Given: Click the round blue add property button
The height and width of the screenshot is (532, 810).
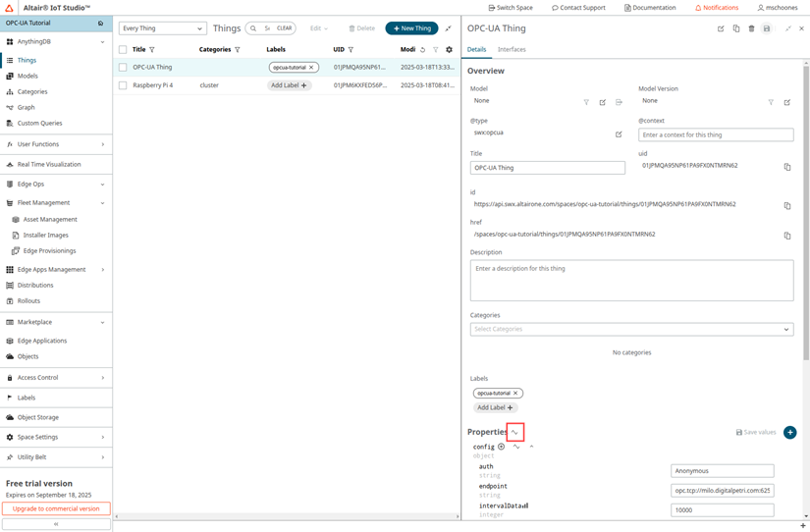Looking at the screenshot, I should coord(789,432).
